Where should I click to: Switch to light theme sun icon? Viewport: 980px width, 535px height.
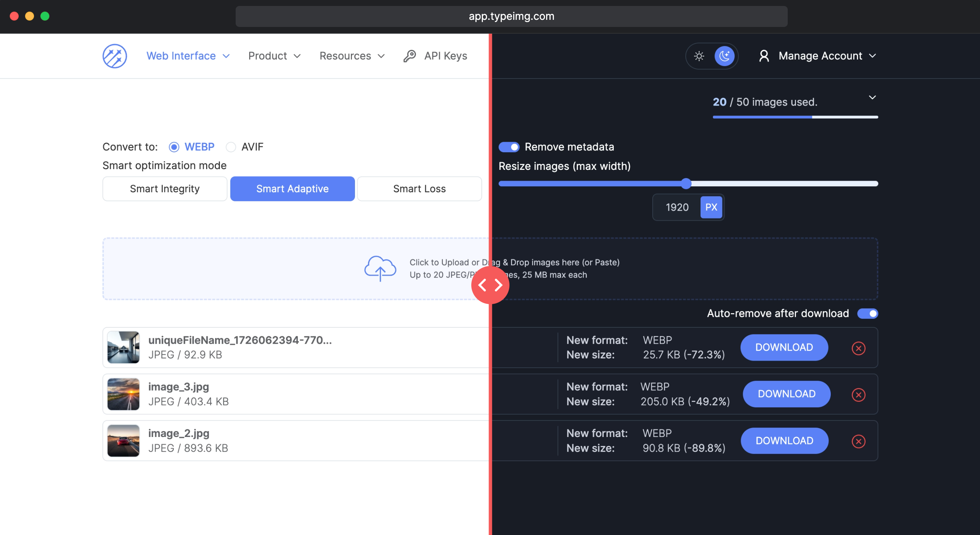(699, 56)
